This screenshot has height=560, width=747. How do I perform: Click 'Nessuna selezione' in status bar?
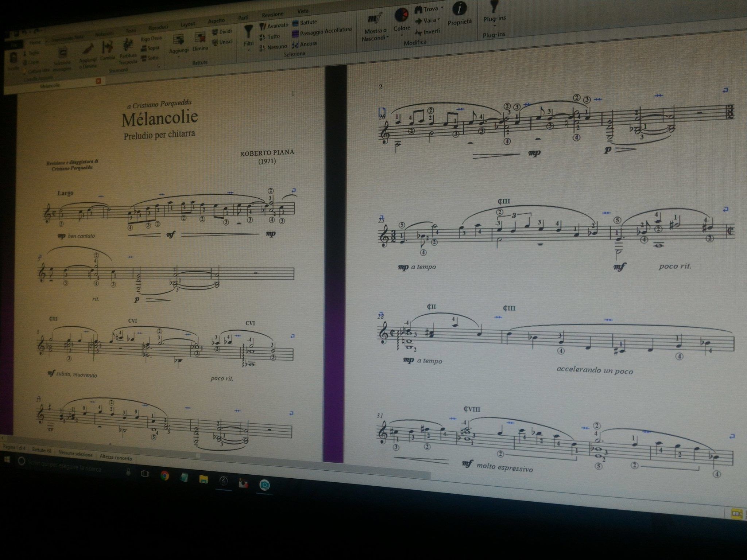(75, 454)
